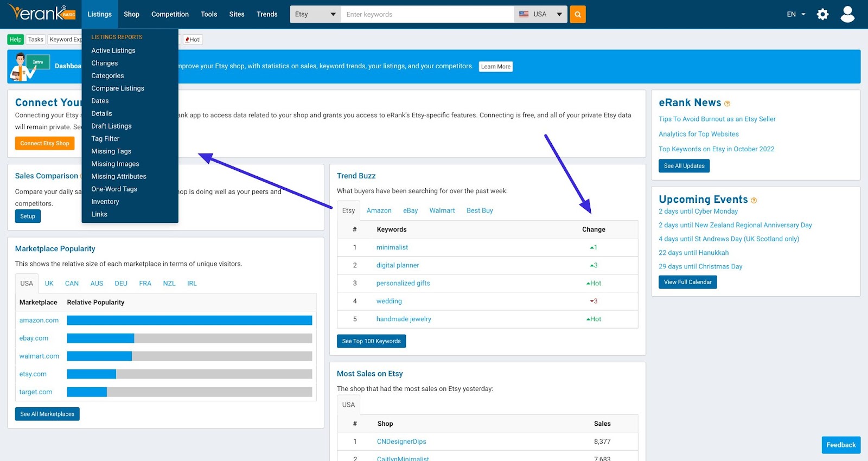Image resolution: width=868 pixels, height=461 pixels.
Task: Choose Changes in Listings menu
Action: click(x=105, y=63)
